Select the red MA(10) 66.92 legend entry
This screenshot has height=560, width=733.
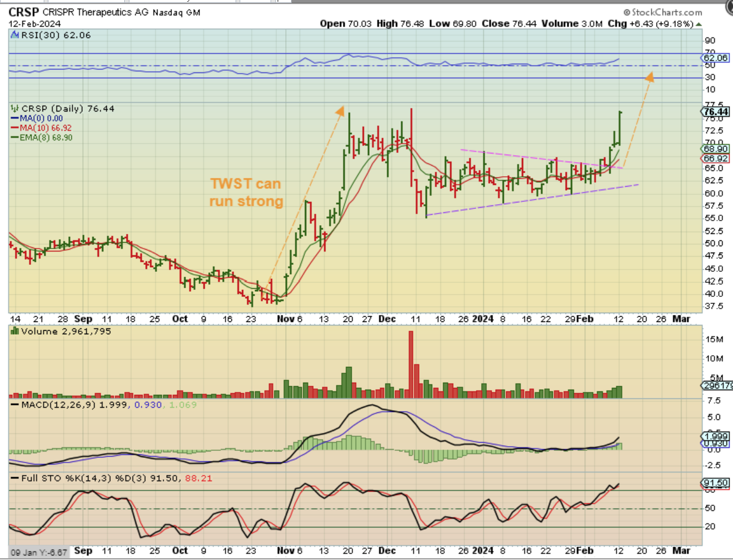(45, 128)
